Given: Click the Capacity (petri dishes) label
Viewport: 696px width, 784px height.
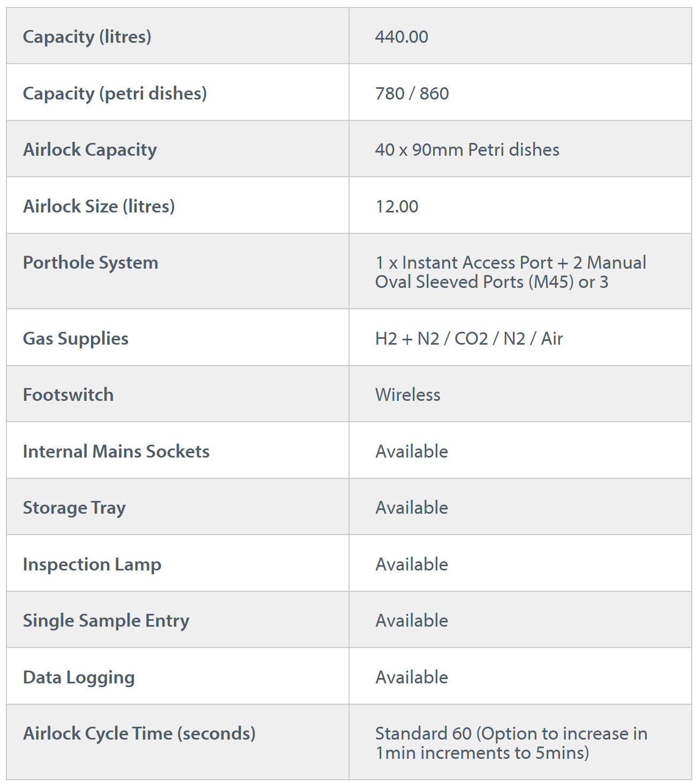Looking at the screenshot, I should [x=115, y=94].
